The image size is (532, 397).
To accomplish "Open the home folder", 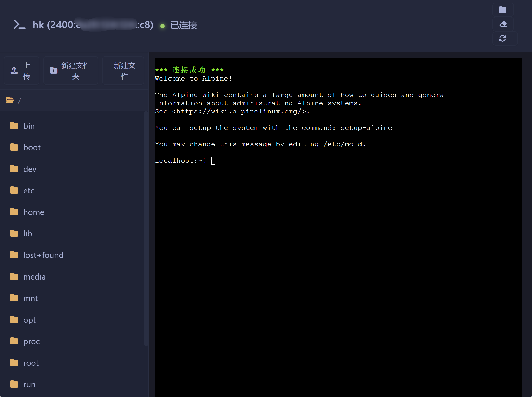I will (x=72, y=212).
